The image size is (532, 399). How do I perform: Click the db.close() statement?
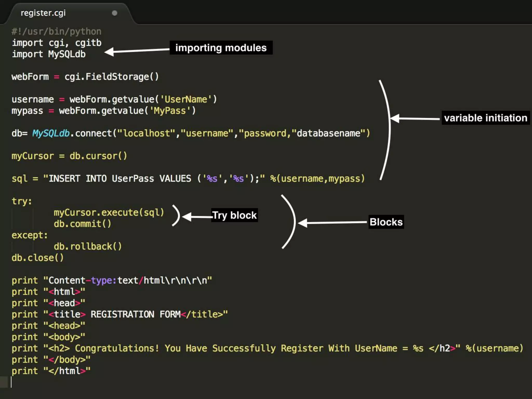coord(37,258)
